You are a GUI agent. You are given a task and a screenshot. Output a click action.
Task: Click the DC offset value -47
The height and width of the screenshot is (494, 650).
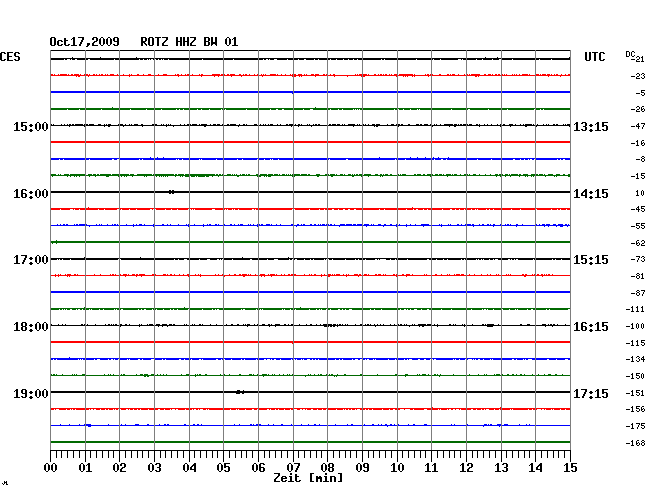(x=638, y=126)
